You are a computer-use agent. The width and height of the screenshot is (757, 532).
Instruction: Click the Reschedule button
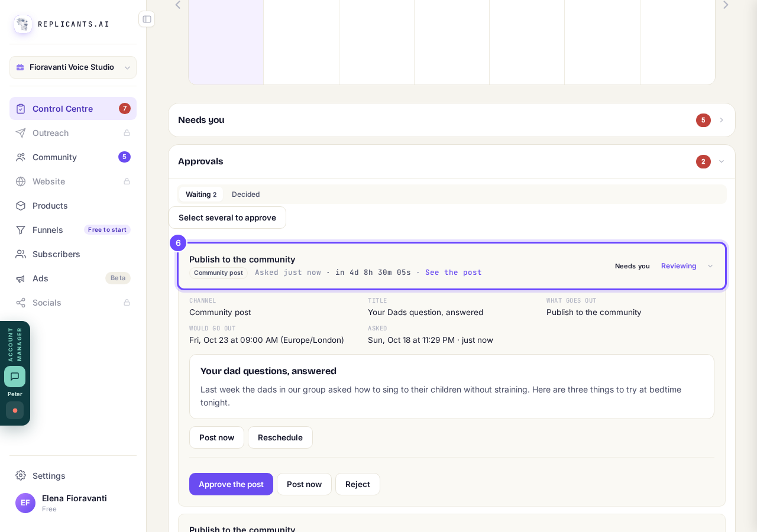pos(280,437)
